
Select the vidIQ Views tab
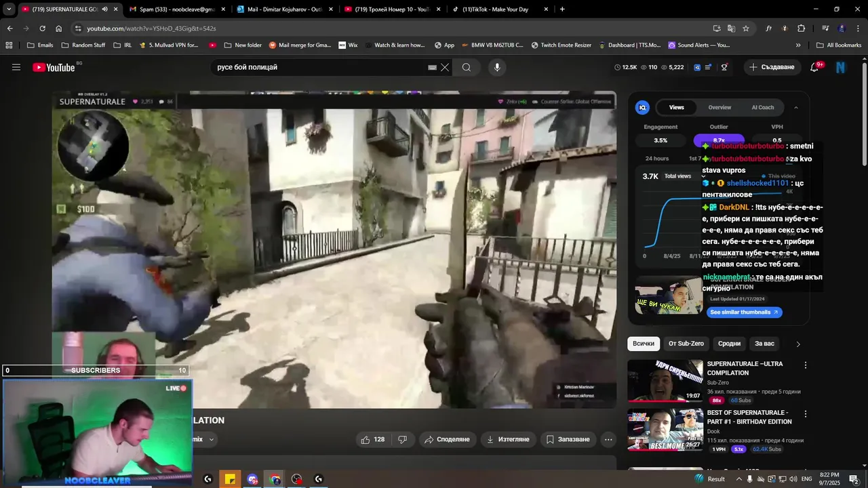coord(676,107)
